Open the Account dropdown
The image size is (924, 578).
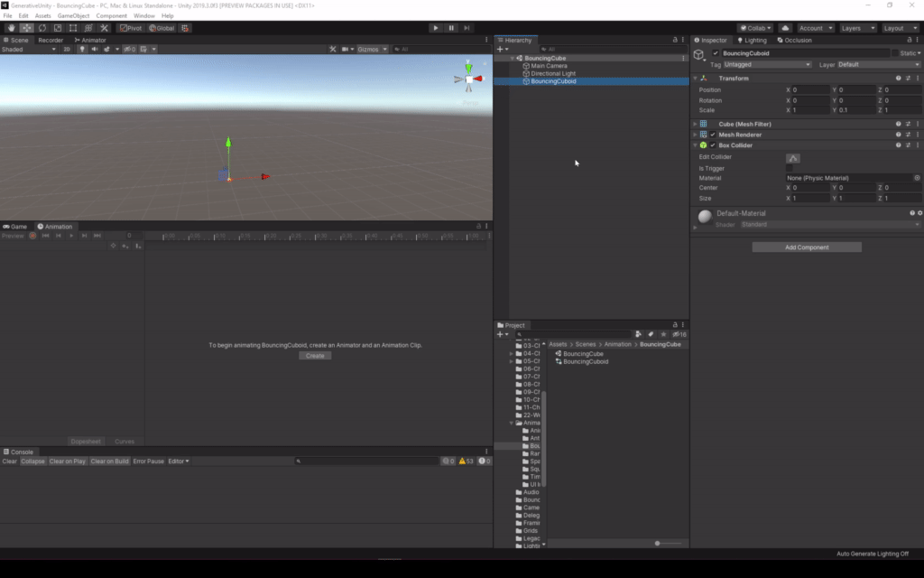pos(816,28)
